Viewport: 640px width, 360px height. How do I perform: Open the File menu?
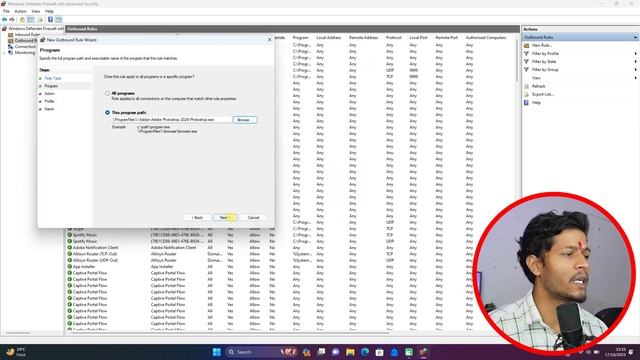[x=6, y=11]
